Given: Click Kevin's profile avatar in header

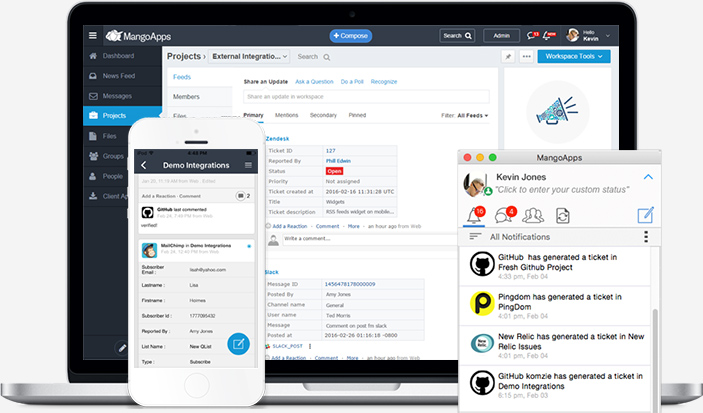Looking at the screenshot, I should pos(573,35).
